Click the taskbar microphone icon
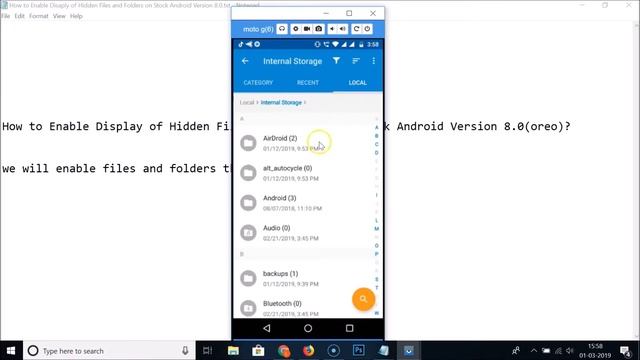 tap(185, 351)
